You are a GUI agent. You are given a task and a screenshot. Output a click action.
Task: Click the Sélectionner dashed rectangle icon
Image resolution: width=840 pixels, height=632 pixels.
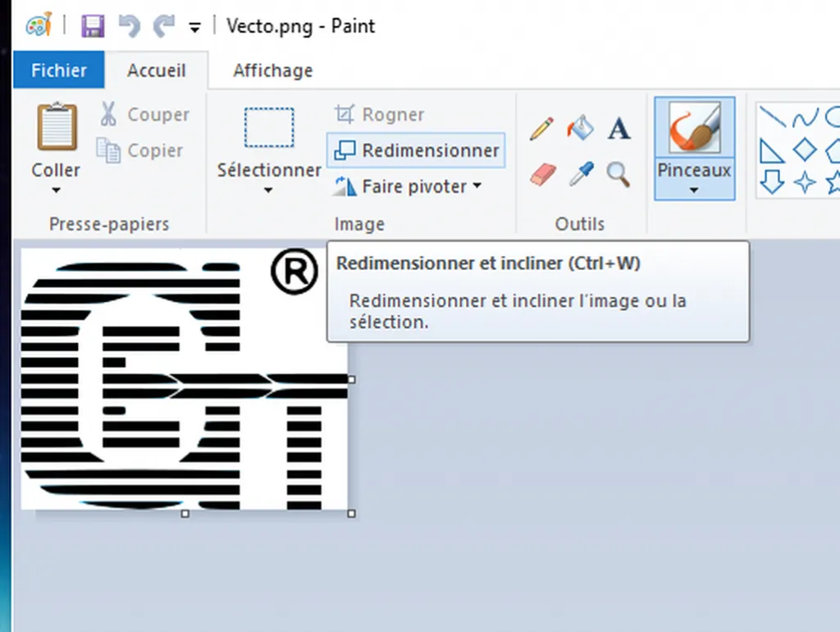pos(269,127)
